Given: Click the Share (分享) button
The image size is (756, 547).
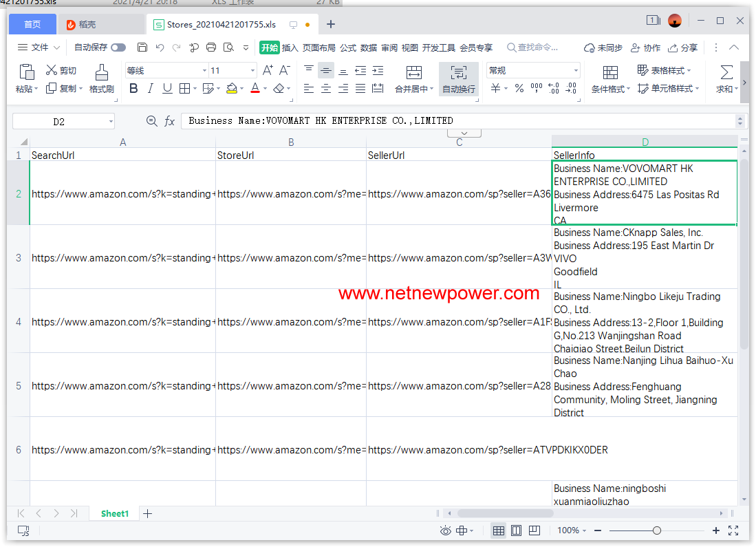Looking at the screenshot, I should [x=682, y=47].
